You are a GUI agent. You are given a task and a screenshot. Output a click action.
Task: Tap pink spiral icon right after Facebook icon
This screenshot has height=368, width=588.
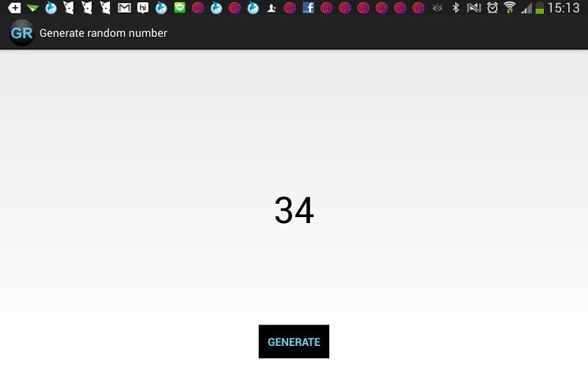click(326, 7)
